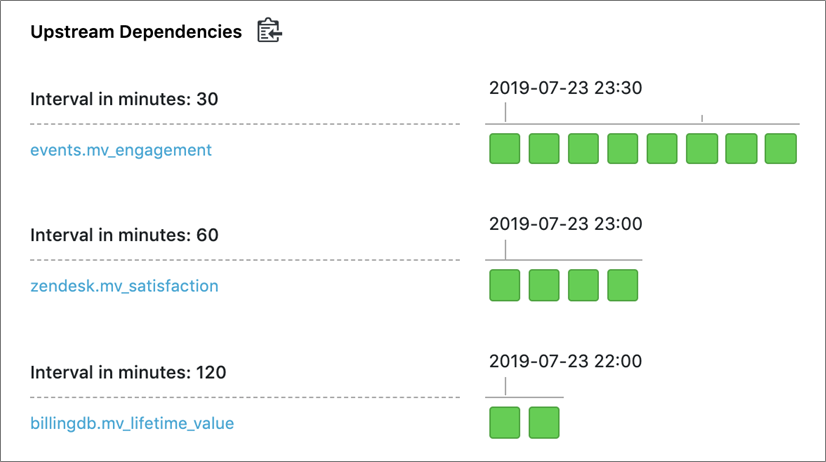
Task: Select first green square for billingdb.mv_lifetime_value
Action: [505, 422]
